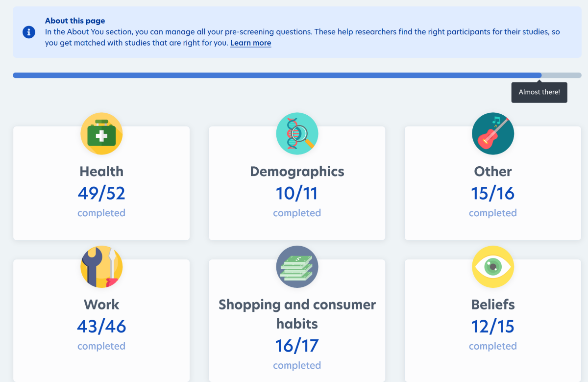The height and width of the screenshot is (382, 588).
Task: Click 'completed' text under Demographics
Action: (x=297, y=213)
